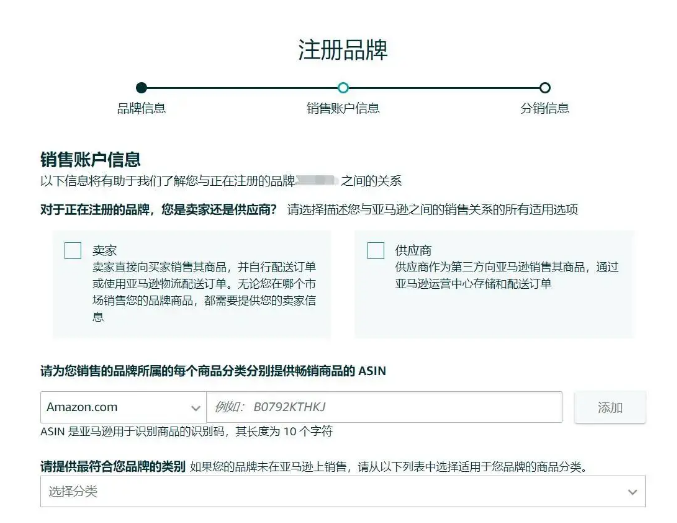
Task: Check the 供应商 (vendor) checkbox
Action: pos(375,250)
